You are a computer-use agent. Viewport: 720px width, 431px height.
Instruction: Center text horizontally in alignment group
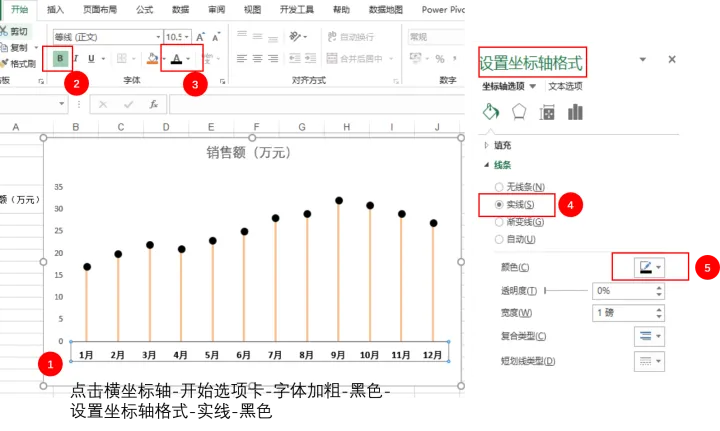point(258,58)
